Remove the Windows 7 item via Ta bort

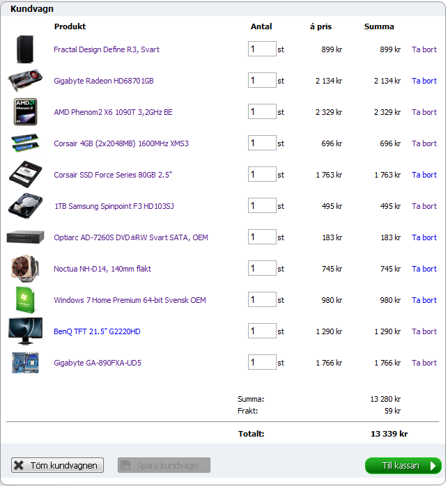coord(424,300)
